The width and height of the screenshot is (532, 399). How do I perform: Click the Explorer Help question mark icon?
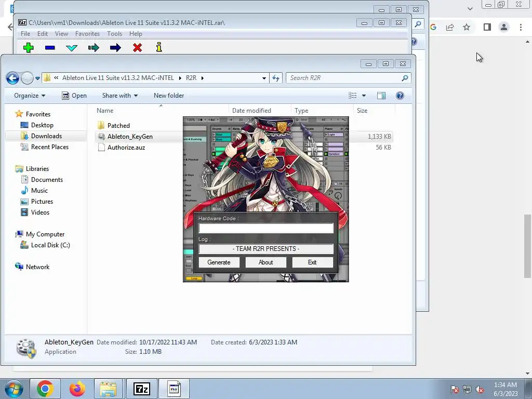(400, 96)
